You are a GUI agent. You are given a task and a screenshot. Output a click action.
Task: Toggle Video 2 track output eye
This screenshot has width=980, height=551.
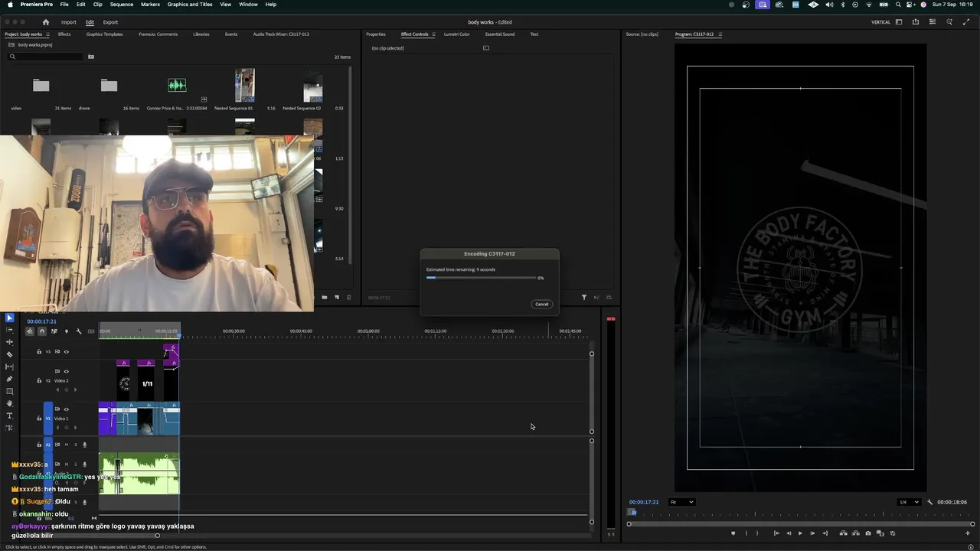tap(66, 371)
